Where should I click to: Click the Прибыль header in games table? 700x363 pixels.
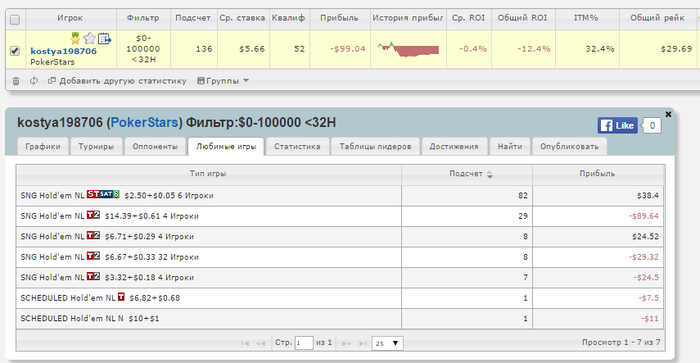click(597, 174)
